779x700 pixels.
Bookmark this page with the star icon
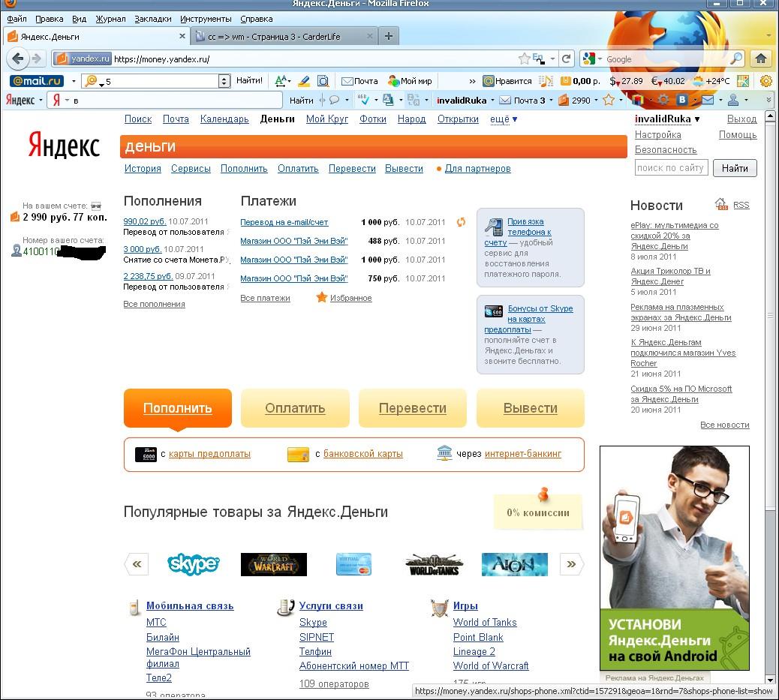pos(524,59)
